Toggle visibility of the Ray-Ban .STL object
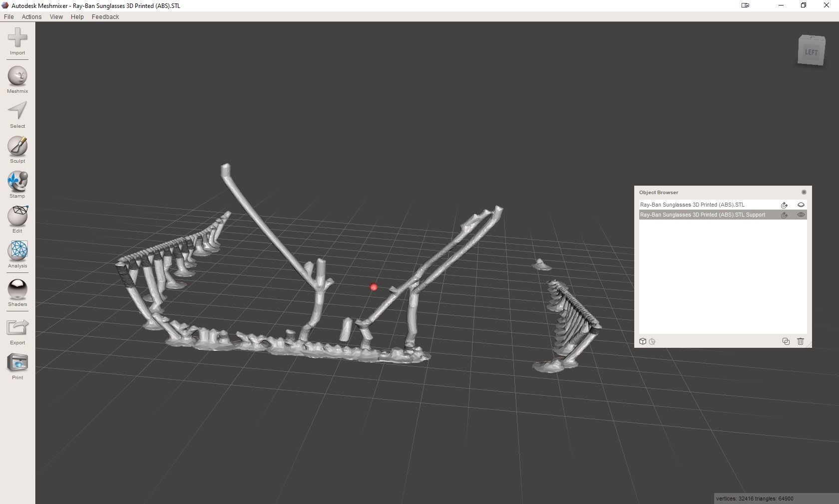The image size is (839, 504). [801, 205]
